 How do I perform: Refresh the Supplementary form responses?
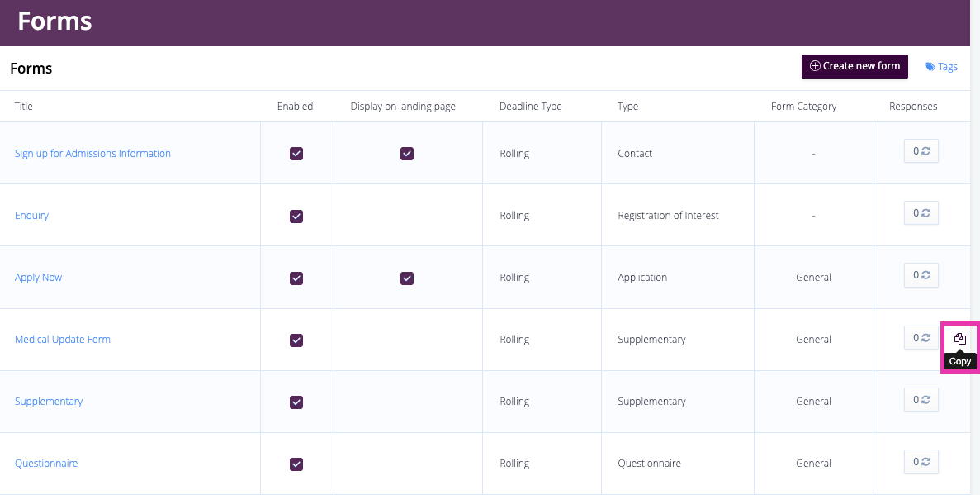[921, 399]
